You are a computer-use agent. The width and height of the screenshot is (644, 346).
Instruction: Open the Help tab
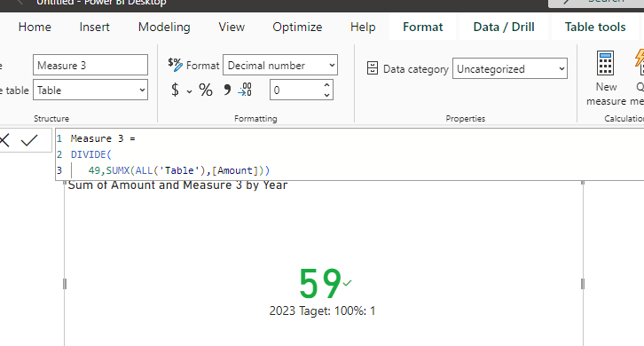point(363,28)
